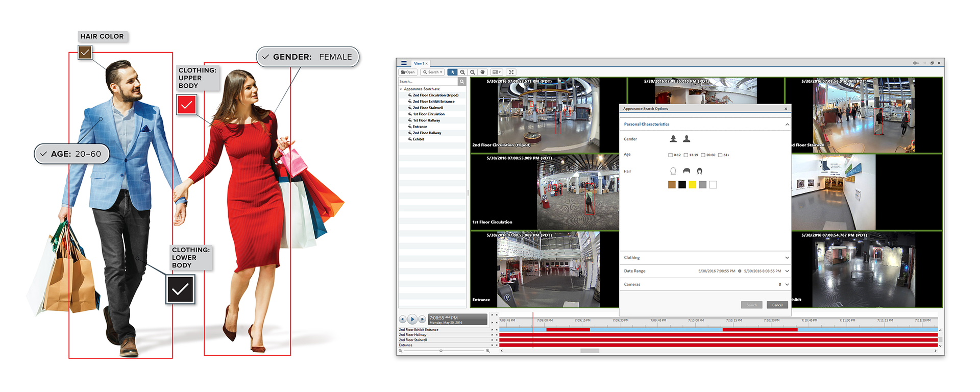The image size is (980, 392).
Task: Choose the bald hair style icon
Action: [673, 171]
